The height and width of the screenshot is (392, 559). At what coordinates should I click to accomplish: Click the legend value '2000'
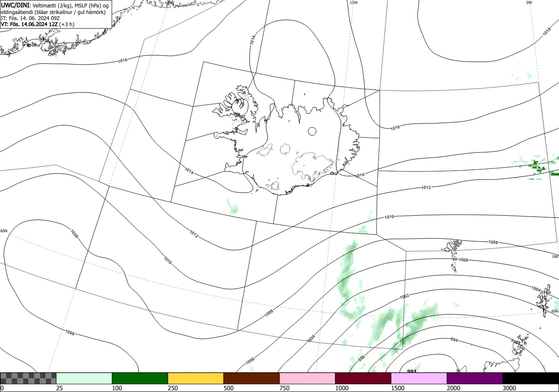(x=454, y=388)
